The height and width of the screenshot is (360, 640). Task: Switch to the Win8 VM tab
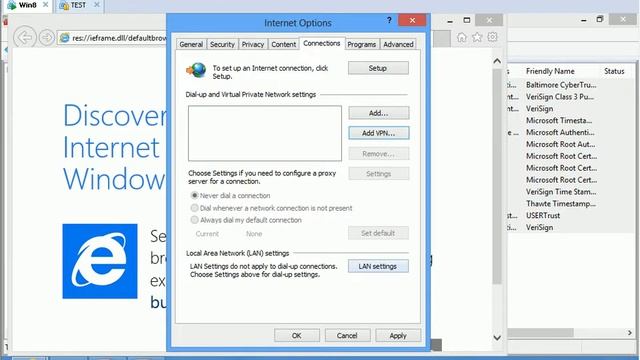tap(28, 5)
